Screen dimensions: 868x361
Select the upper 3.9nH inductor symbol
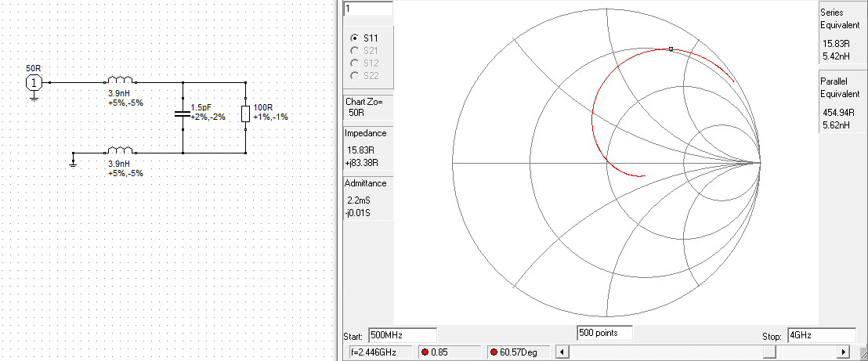pyautogui.click(x=120, y=80)
